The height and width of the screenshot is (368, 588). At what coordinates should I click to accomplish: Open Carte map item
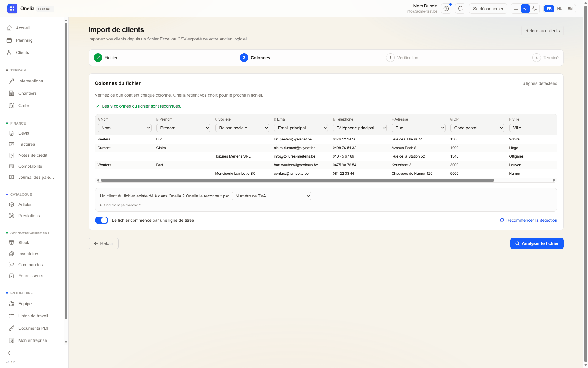(33, 105)
